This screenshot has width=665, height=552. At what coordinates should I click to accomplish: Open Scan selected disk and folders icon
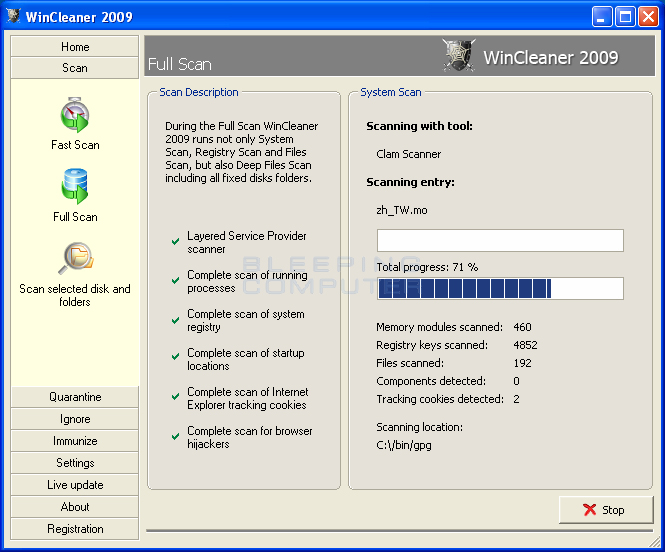tap(75, 258)
